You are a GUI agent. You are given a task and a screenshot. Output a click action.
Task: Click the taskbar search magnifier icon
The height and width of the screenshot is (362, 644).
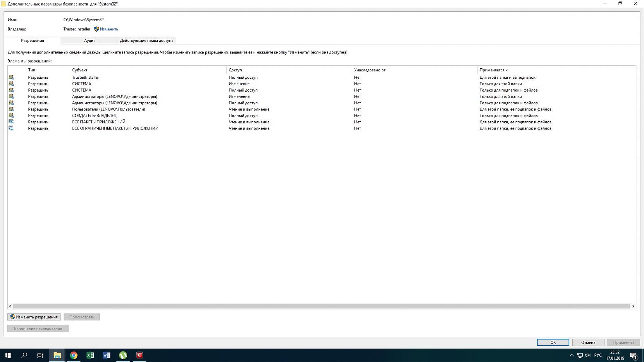point(24,355)
